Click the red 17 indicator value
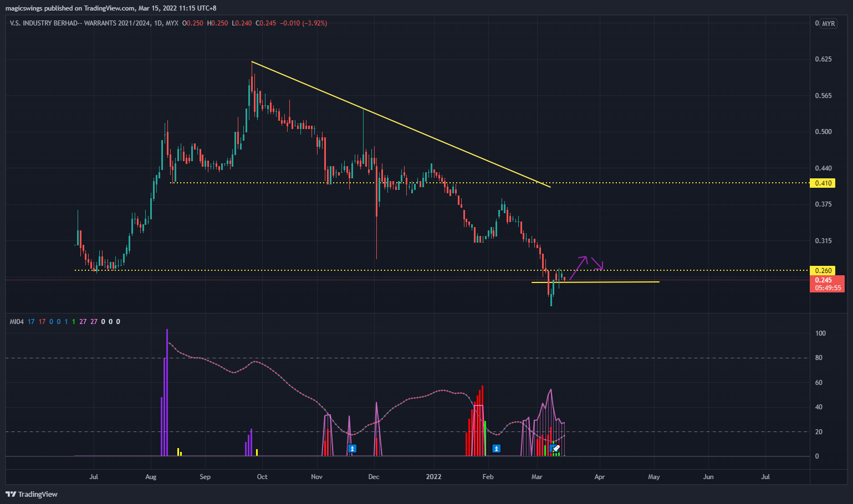 [42, 322]
